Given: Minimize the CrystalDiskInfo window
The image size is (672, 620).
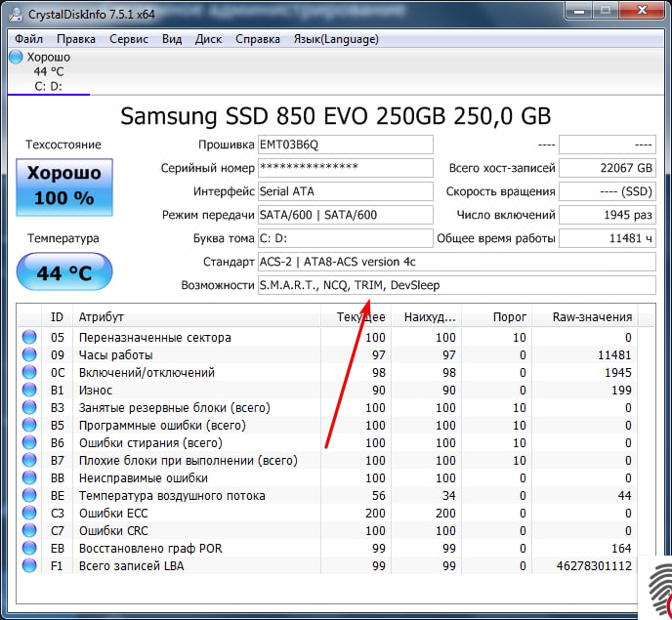Looking at the screenshot, I should (x=579, y=11).
